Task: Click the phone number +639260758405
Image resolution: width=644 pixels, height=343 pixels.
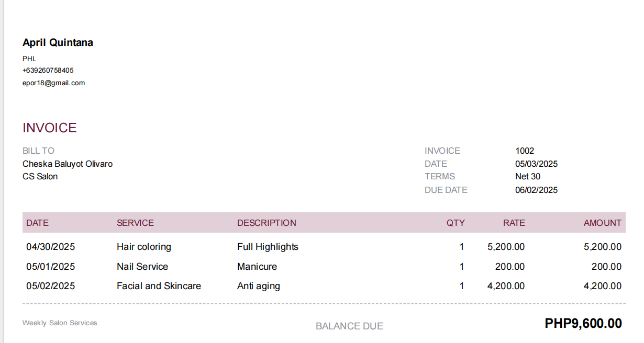Action: [x=48, y=70]
